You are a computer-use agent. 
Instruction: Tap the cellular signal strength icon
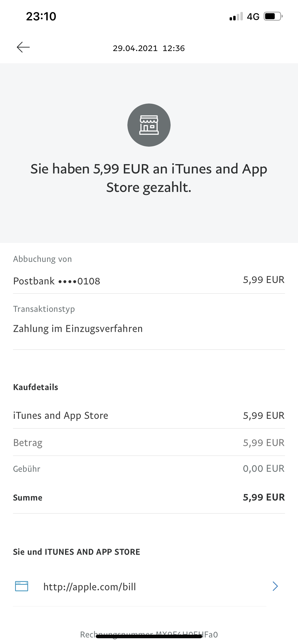(x=236, y=17)
